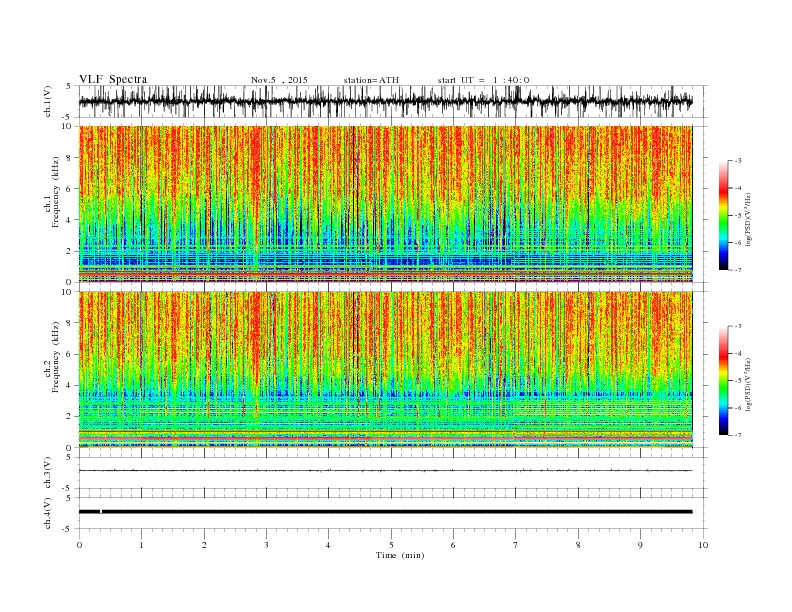Click the "5" tick on ch.3(V) axis

(x=69, y=458)
